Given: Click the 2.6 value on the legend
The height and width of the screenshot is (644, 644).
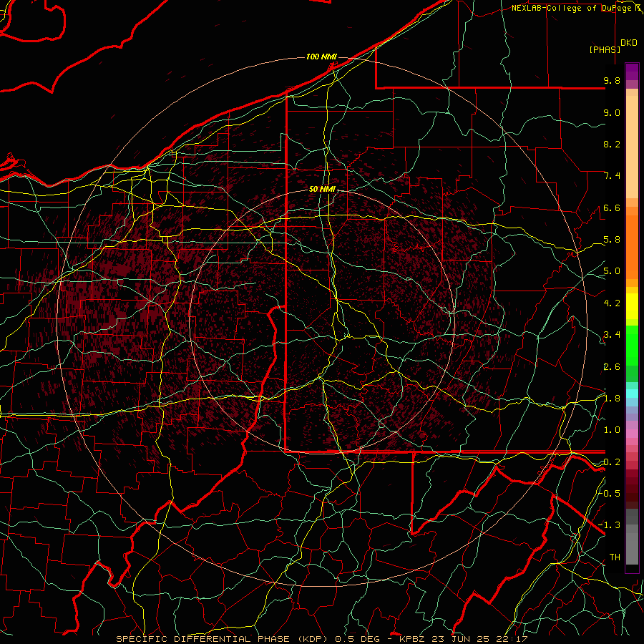Looking at the screenshot, I should (x=612, y=367).
